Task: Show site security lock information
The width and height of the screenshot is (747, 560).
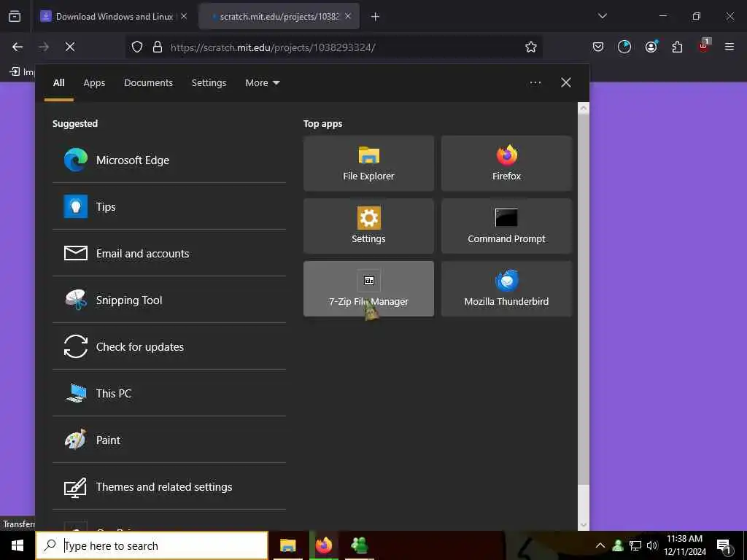Action: click(x=158, y=47)
